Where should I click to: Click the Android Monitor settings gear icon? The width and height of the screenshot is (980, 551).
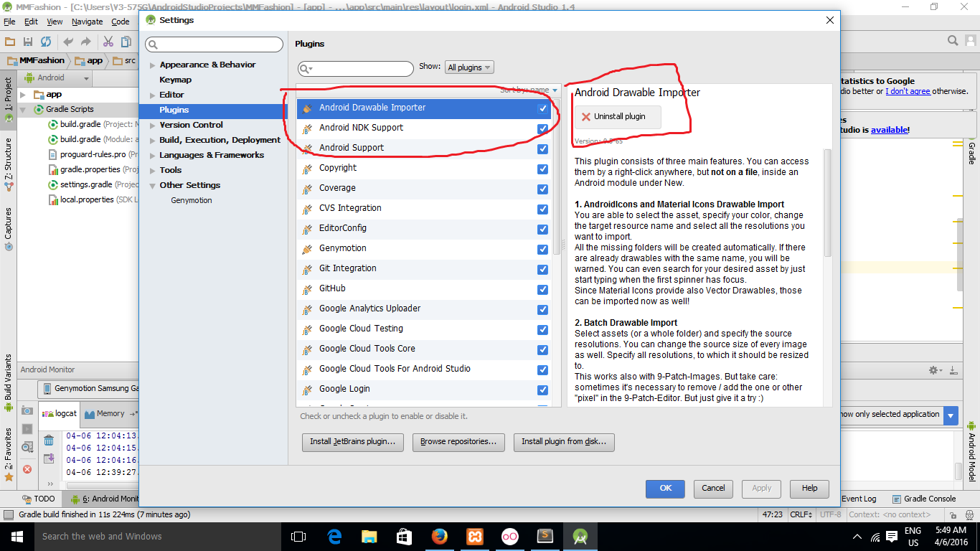(935, 370)
